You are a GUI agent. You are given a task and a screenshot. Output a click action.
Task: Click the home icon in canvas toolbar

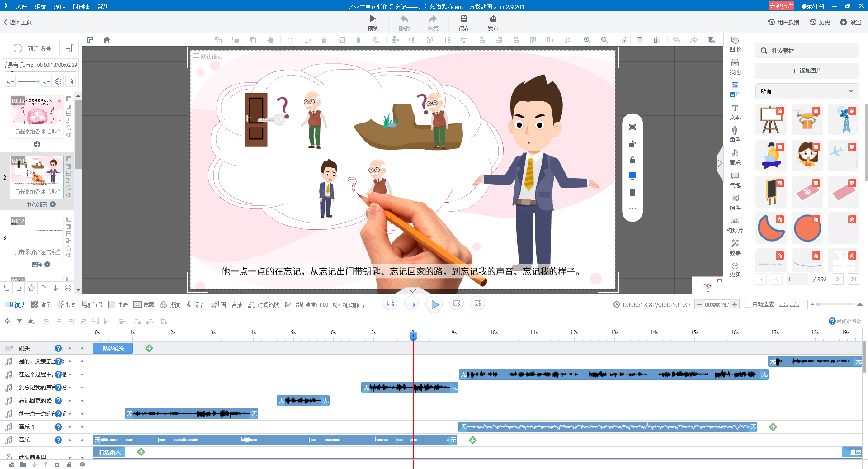tap(107, 40)
